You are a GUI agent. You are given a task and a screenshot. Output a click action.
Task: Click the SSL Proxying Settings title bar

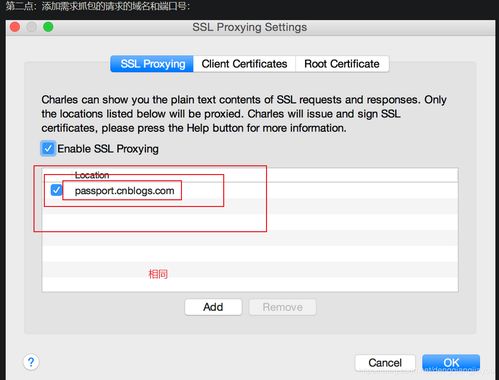tap(250, 27)
